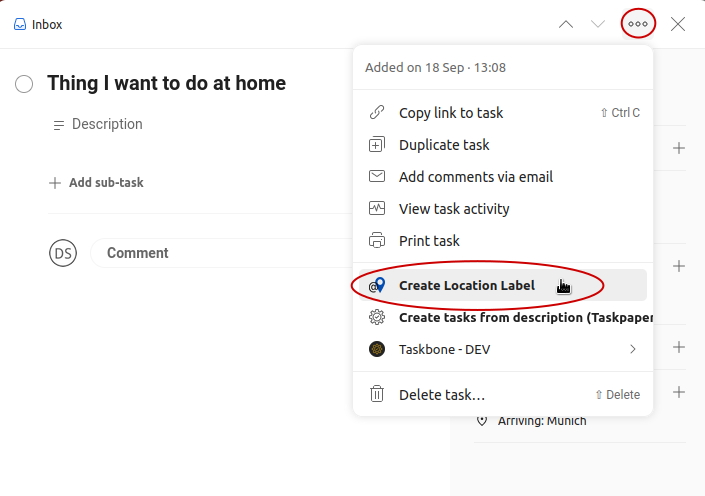Click Add sub-task button
705x496 pixels.
96,183
